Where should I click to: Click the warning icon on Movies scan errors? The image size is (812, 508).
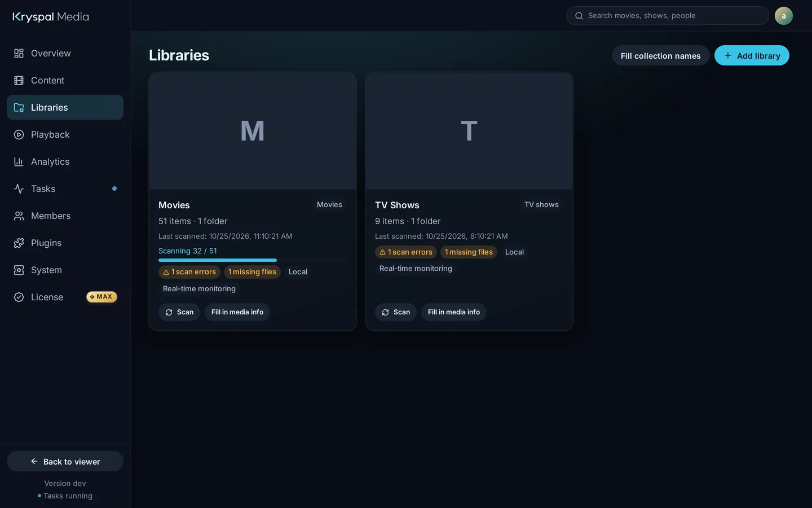pyautogui.click(x=166, y=272)
